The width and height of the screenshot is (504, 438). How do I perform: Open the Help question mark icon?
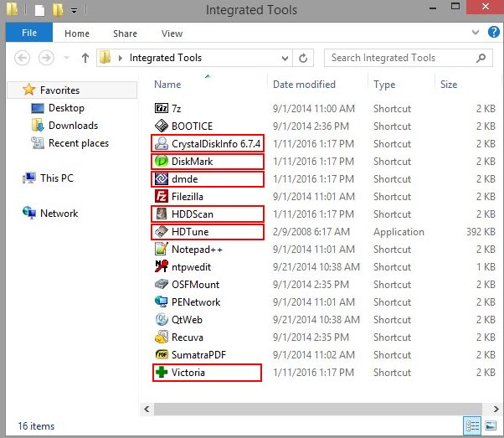(493, 32)
